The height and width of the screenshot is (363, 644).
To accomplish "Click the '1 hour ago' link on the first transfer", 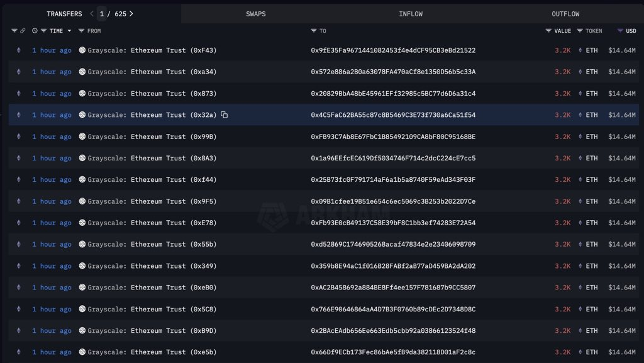I will (52, 50).
